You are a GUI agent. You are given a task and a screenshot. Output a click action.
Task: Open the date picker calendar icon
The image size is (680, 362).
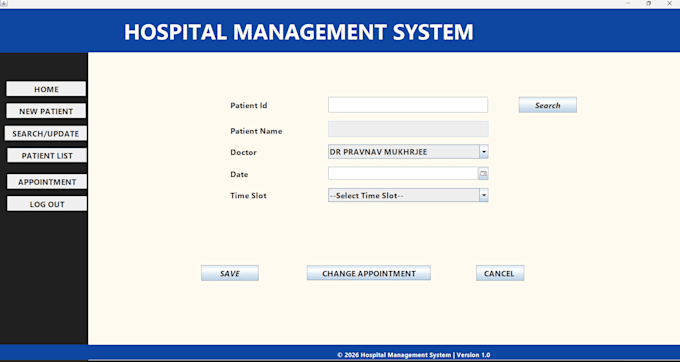483,173
